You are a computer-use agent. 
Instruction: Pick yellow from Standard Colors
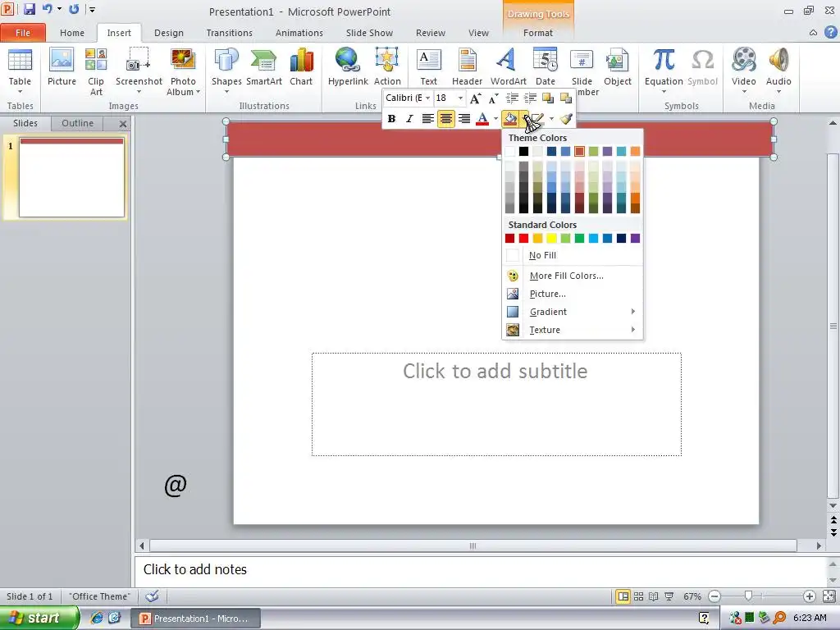(x=552, y=239)
